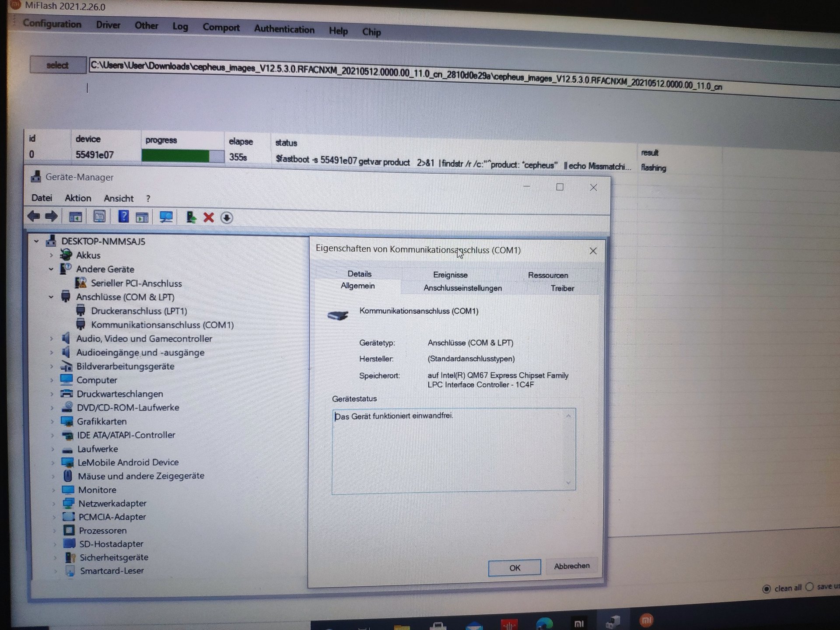Collapse the Anschlüsse (COM & LPT) category
The width and height of the screenshot is (840, 630).
click(x=51, y=297)
